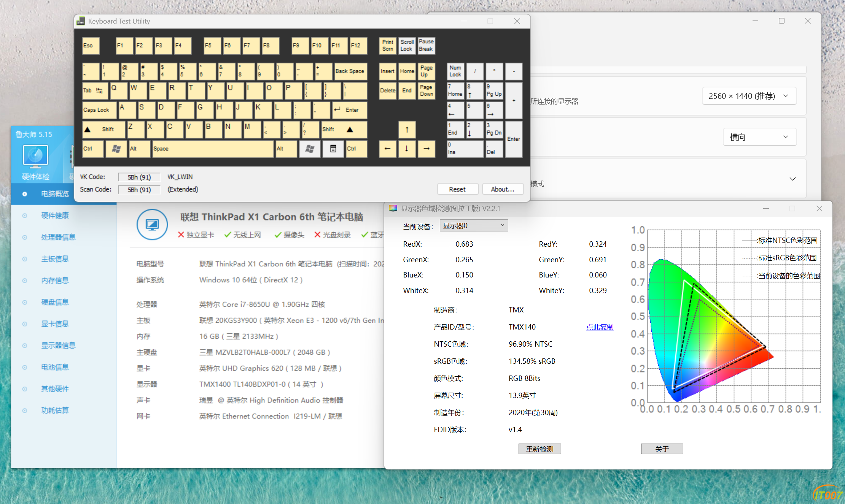Click the F5 key on virtual keyboard
The height and width of the screenshot is (504, 845).
click(x=212, y=46)
